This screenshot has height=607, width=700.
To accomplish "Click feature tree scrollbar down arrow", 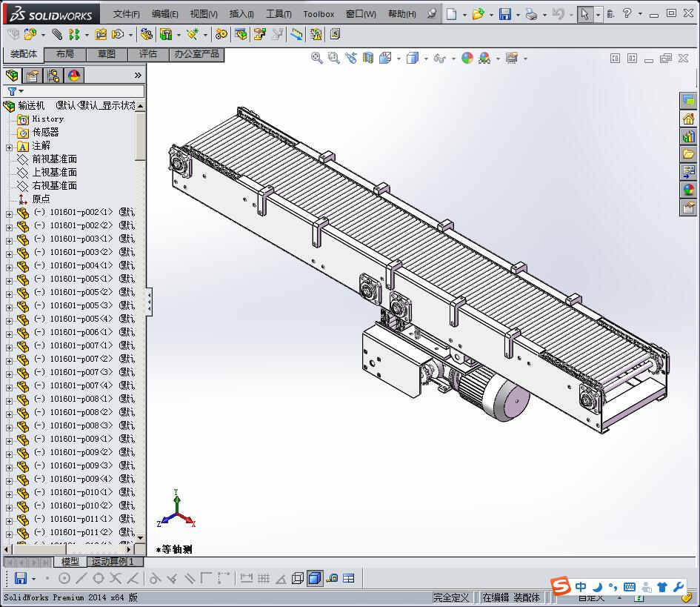I will coord(140,537).
